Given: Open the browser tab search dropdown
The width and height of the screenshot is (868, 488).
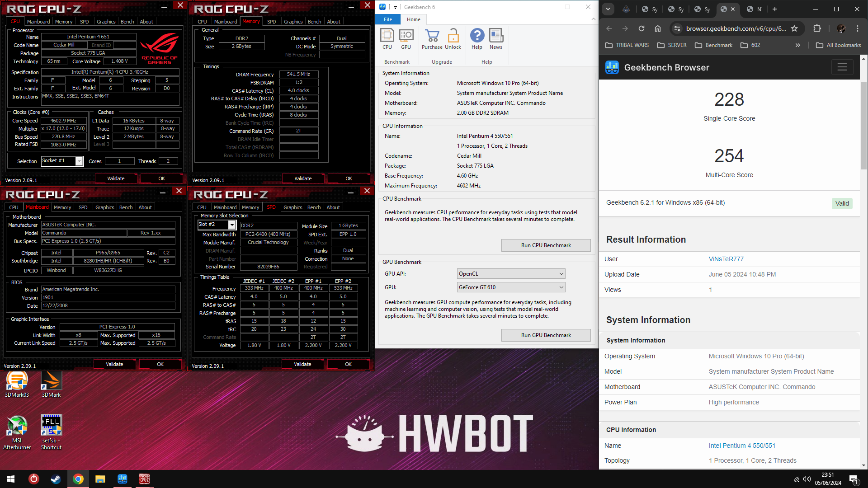Looking at the screenshot, I should (608, 9).
